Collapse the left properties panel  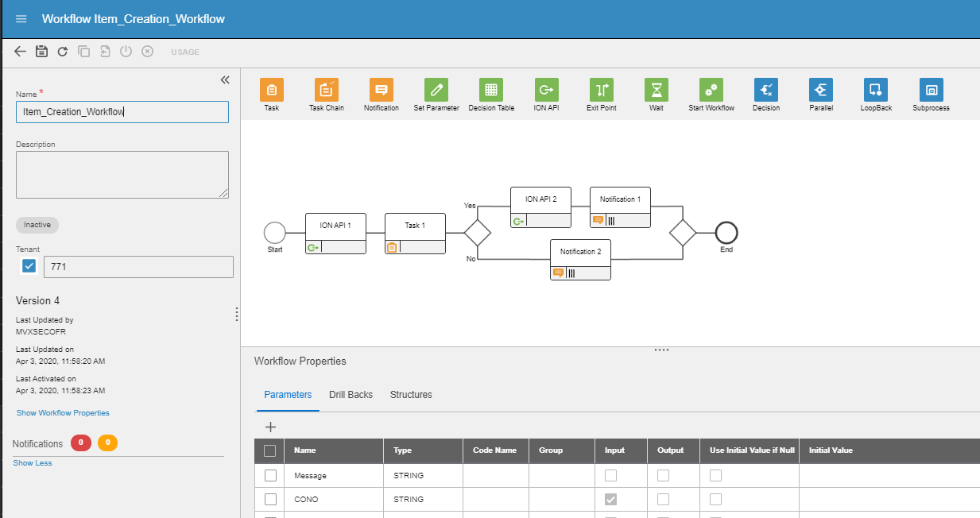pyautogui.click(x=224, y=79)
